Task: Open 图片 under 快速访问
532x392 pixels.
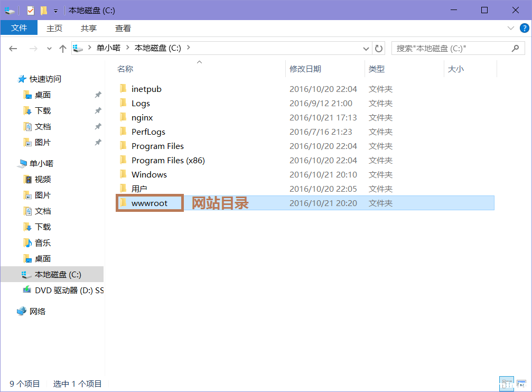Action: pos(43,143)
